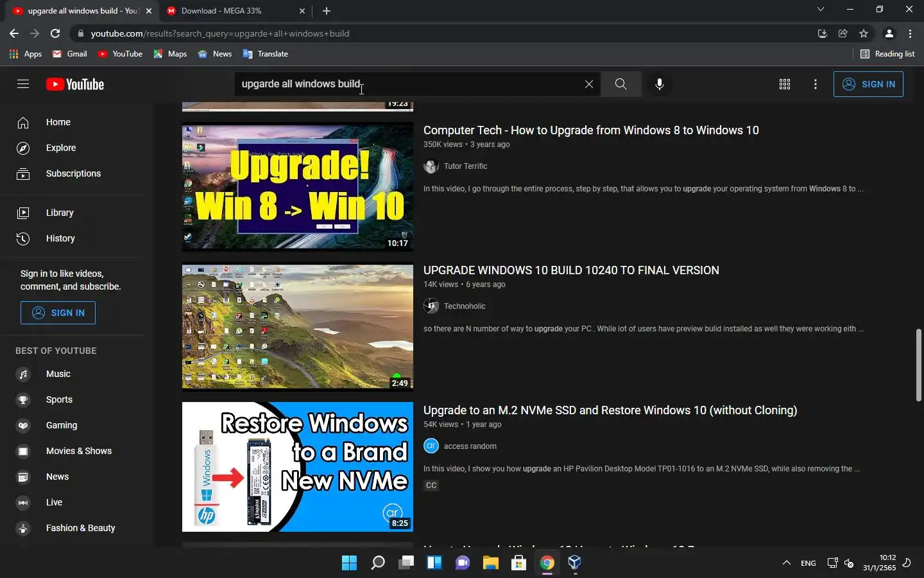Visit Tutor Terrific channel

[x=465, y=166]
